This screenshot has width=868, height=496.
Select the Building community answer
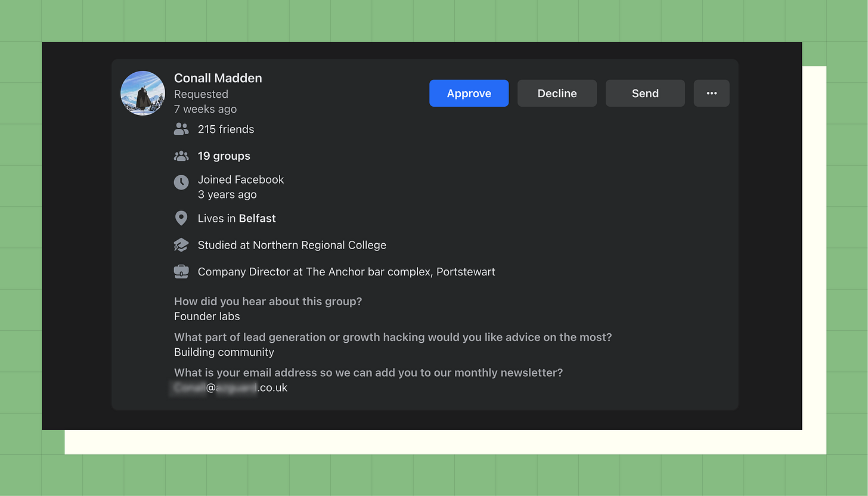(x=224, y=352)
